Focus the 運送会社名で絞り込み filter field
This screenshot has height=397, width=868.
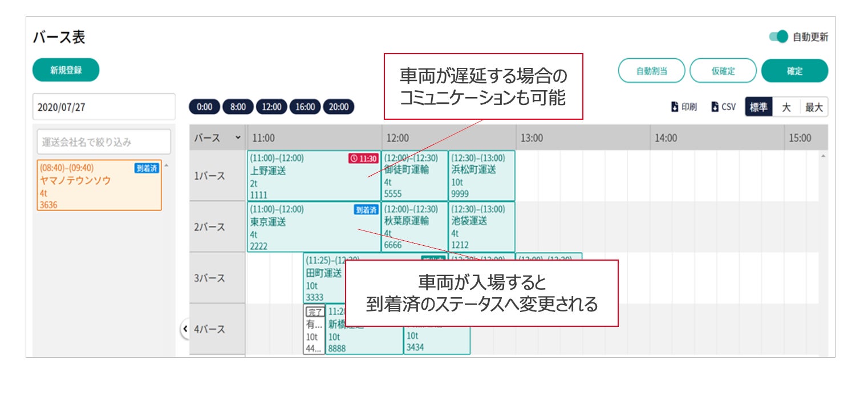click(104, 141)
